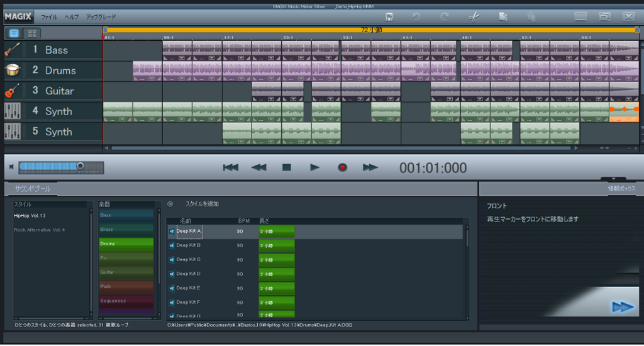The image size is (644, 346).
Task: Select the Drums instrument category
Action: [x=126, y=244]
